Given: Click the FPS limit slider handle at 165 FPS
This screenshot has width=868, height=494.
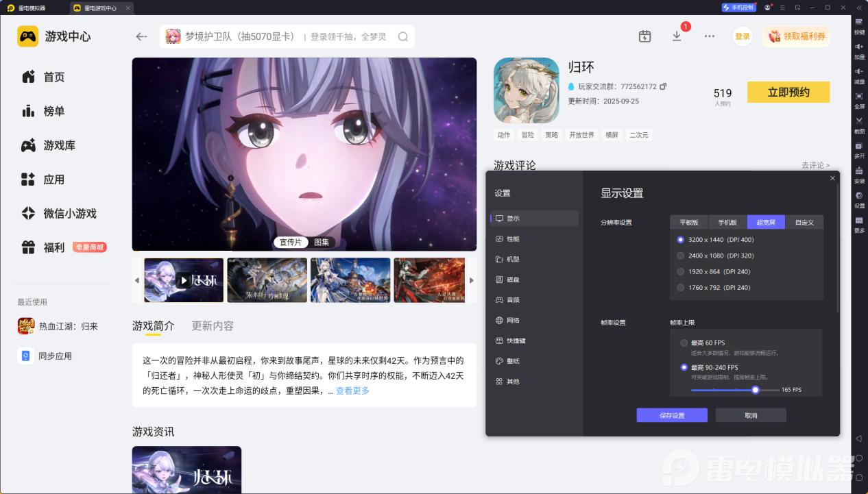Looking at the screenshot, I should pyautogui.click(x=756, y=390).
